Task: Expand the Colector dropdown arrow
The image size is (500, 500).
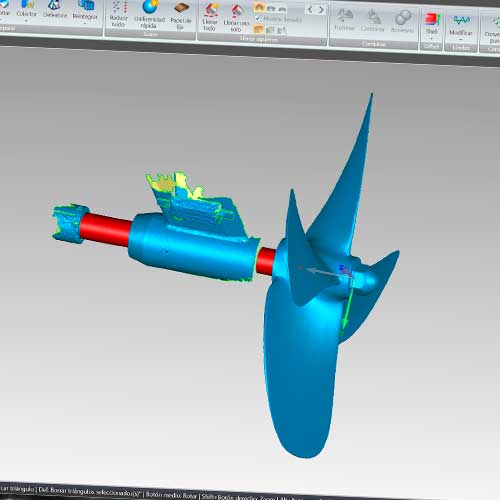Action: [x=26, y=21]
